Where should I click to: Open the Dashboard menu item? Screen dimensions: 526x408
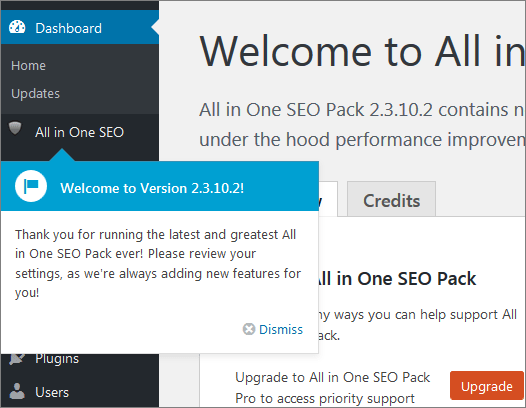click(x=80, y=28)
